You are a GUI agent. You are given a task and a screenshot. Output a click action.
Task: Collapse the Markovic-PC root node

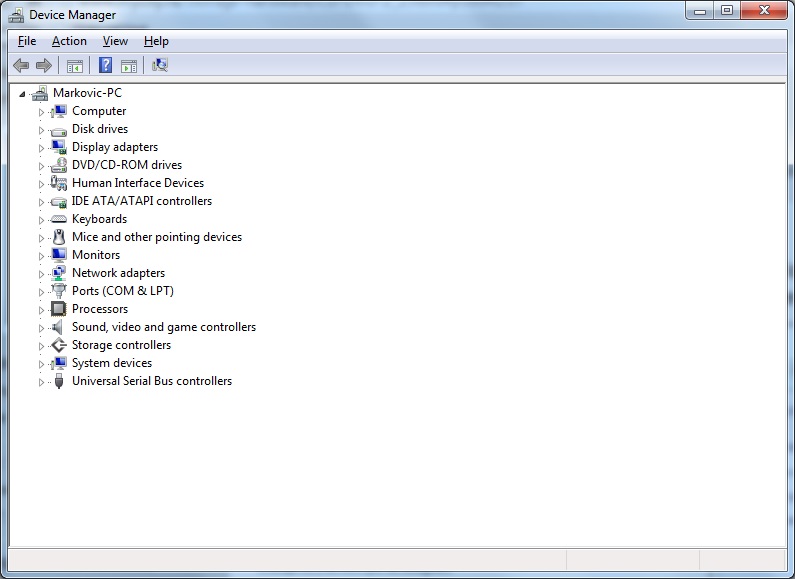coord(22,94)
